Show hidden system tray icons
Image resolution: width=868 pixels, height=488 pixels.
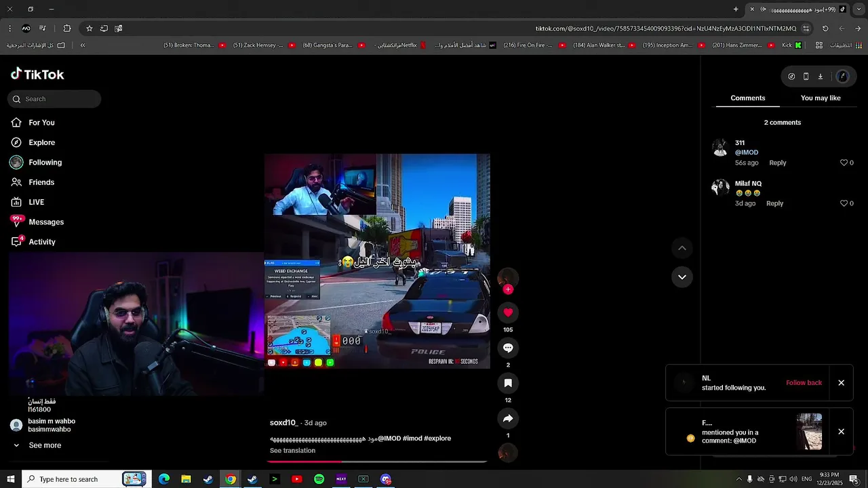[738, 479]
